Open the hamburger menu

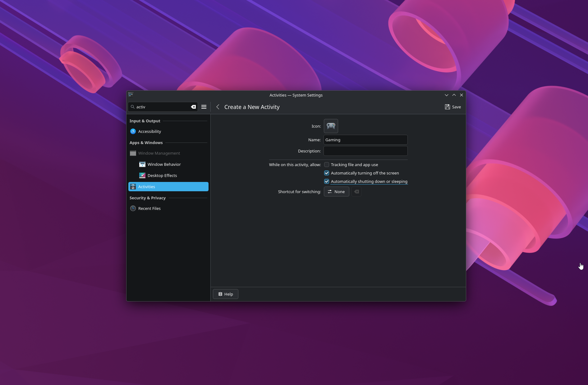click(x=204, y=107)
